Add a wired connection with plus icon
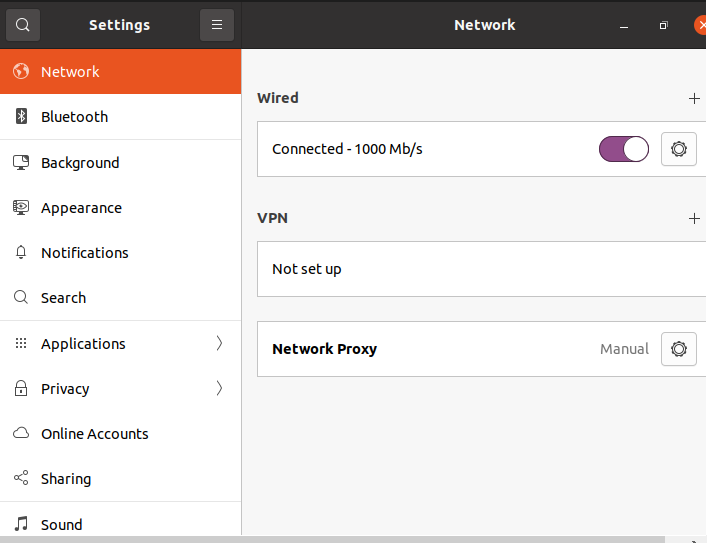The image size is (707, 543). [694, 98]
